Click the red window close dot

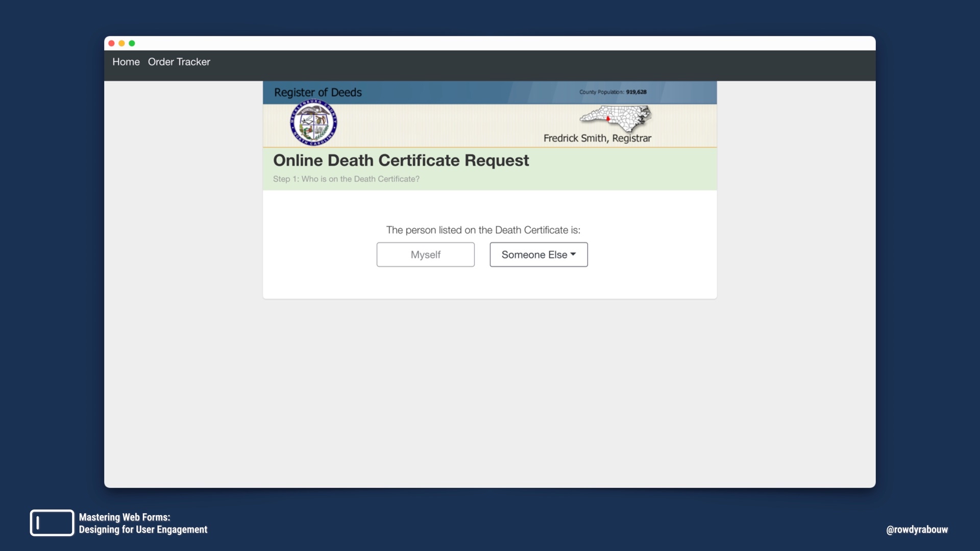[111, 43]
